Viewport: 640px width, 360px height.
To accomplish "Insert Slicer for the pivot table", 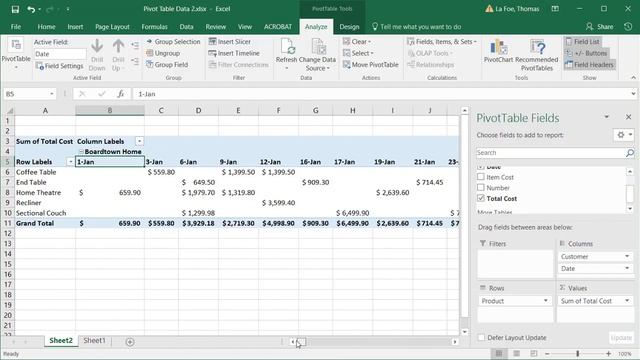I will (230, 42).
